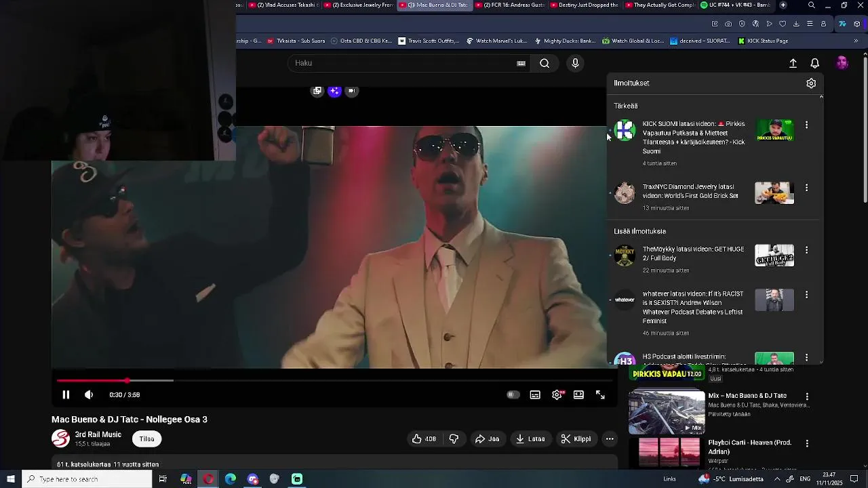This screenshot has height=488, width=868.
Task: Show hidden system tray icons chevron
Action: coord(777,479)
